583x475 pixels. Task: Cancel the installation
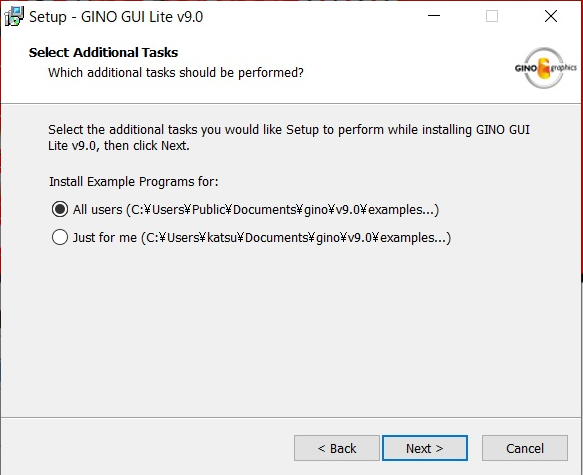coord(525,448)
